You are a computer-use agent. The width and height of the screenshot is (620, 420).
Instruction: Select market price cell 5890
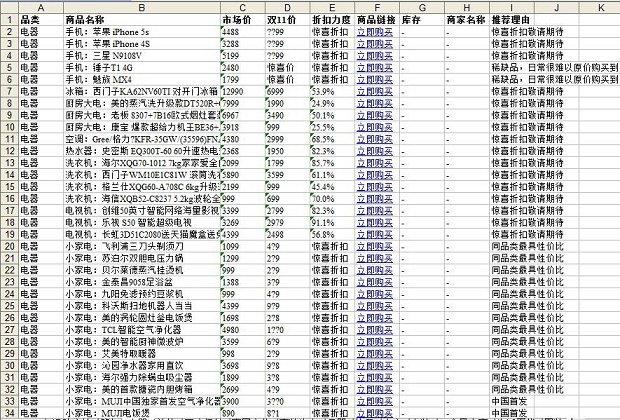(243, 175)
